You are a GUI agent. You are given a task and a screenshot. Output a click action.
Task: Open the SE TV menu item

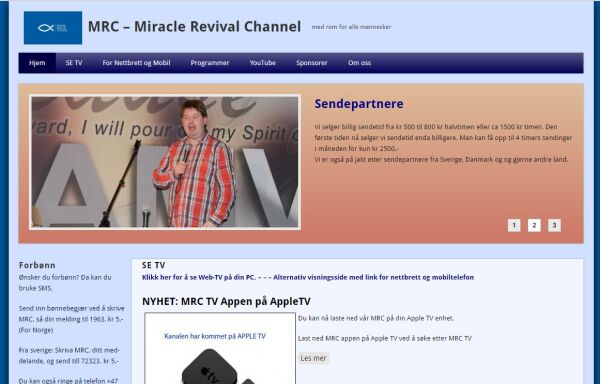tap(74, 63)
